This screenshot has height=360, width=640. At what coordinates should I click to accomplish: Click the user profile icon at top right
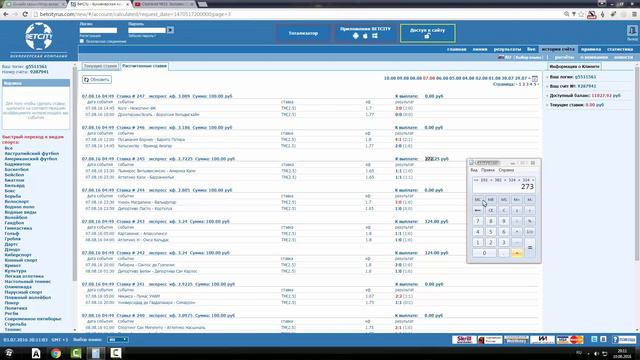[x=632, y=31]
